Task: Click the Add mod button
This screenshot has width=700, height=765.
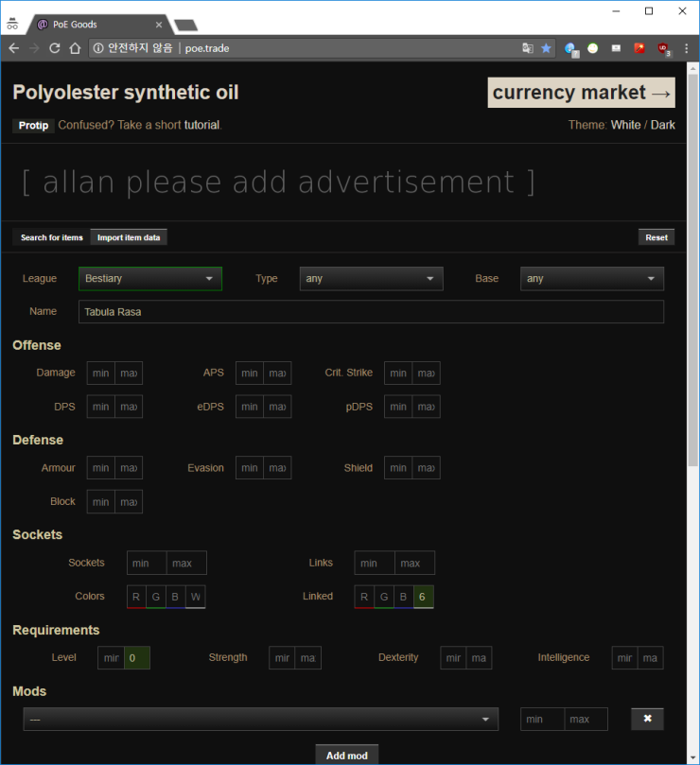Action: [x=347, y=756]
